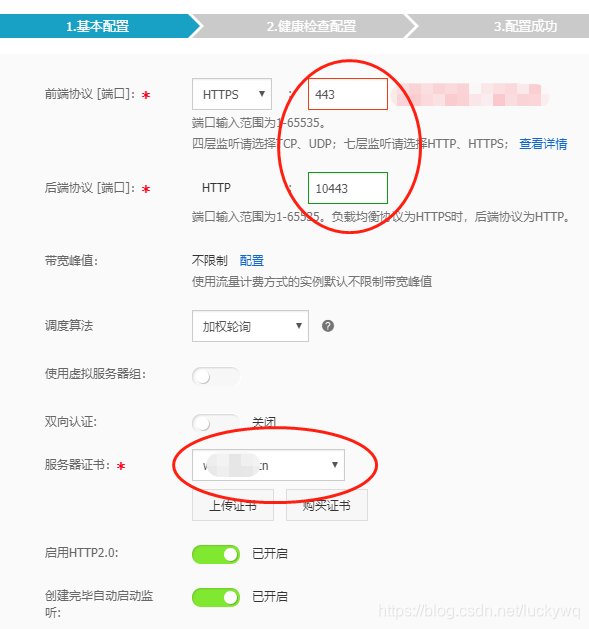Click the 后端协议 [端口] label

90,188
